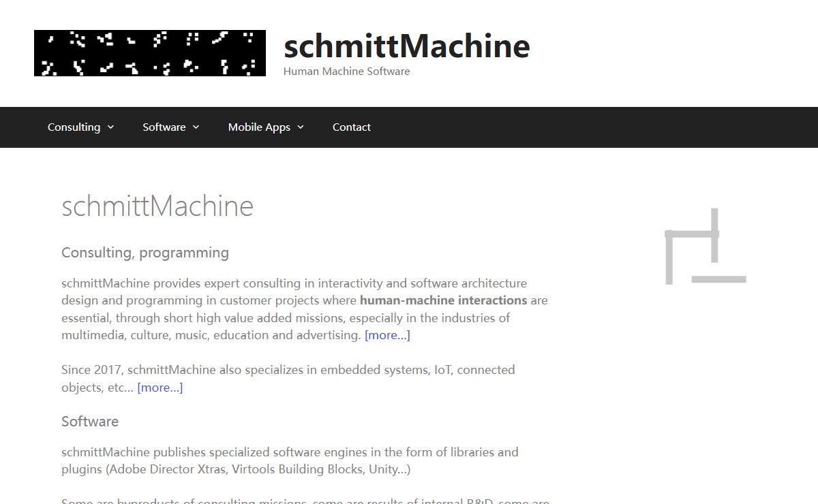Image resolution: width=818 pixels, height=504 pixels.
Task: Click the Consulting menu item
Action: tap(74, 127)
